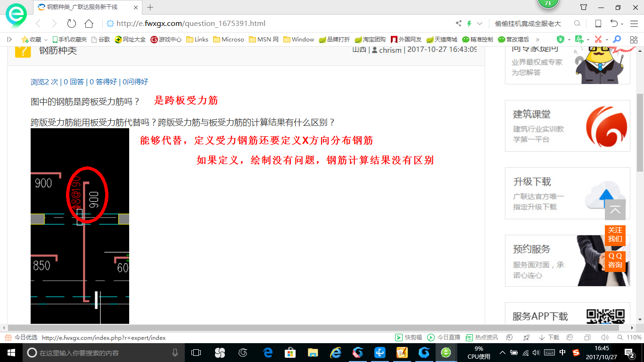
Task: Click the search magnifier icon
Action: tap(577, 24)
